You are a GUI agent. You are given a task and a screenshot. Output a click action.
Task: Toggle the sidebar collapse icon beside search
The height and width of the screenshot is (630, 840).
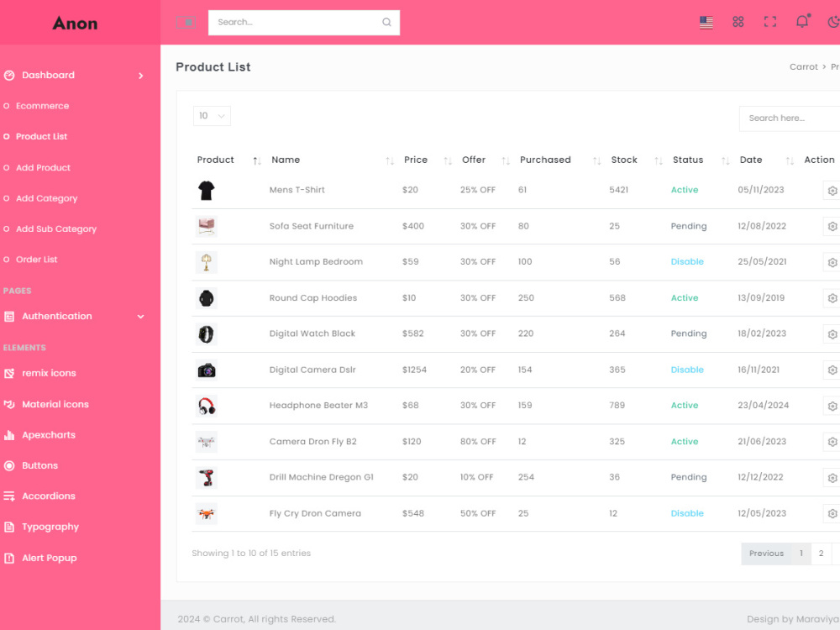[x=186, y=22]
